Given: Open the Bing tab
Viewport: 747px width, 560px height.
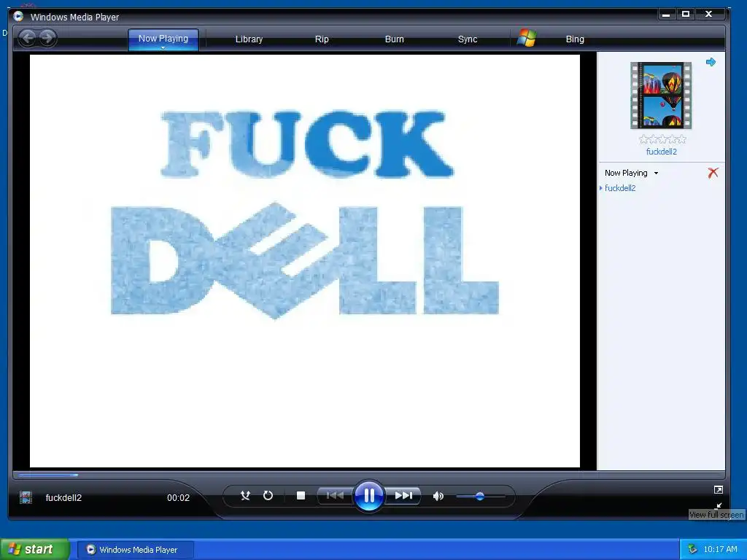Looking at the screenshot, I should [575, 39].
